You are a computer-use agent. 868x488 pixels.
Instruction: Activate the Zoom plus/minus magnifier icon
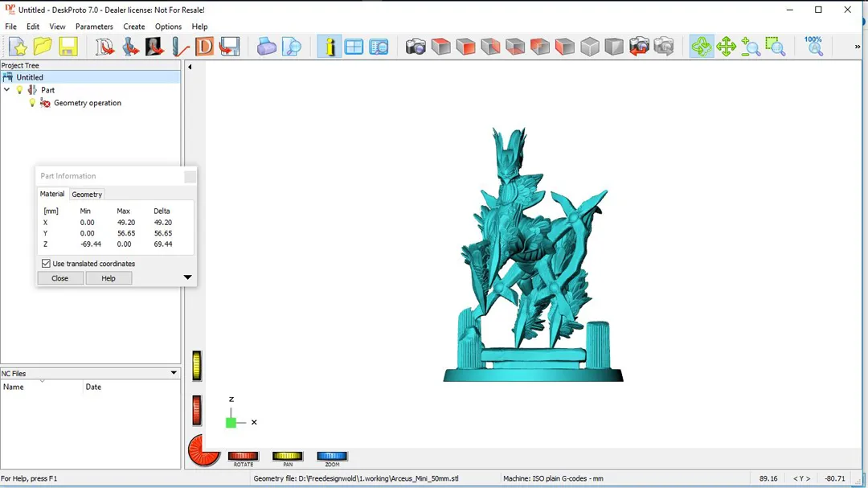pos(751,47)
